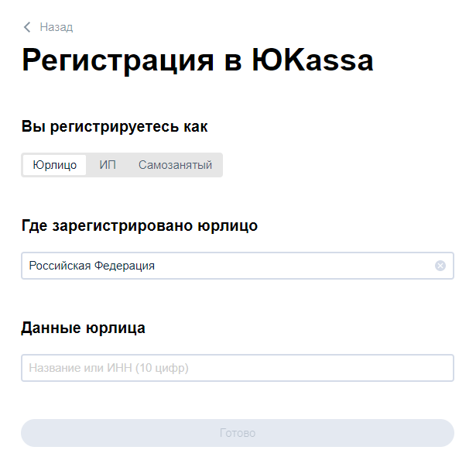Click the ЮKassa word in the title
Image resolution: width=476 pixels, height=457 pixels.
tap(313, 60)
